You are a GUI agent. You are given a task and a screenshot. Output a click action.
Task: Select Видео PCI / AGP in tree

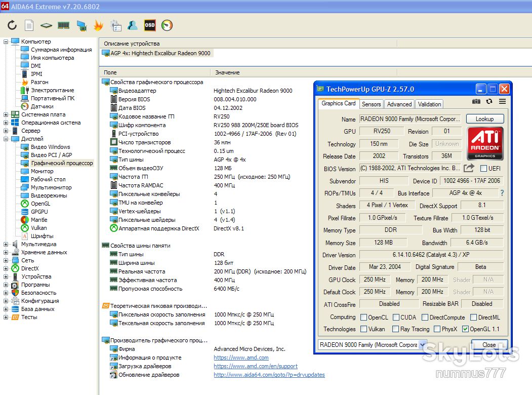(51, 155)
